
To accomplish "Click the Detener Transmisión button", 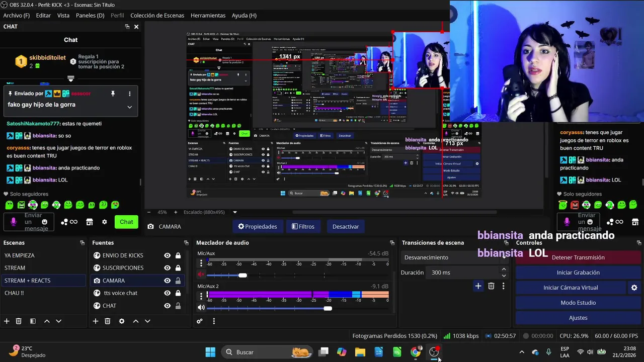I will click(578, 257).
